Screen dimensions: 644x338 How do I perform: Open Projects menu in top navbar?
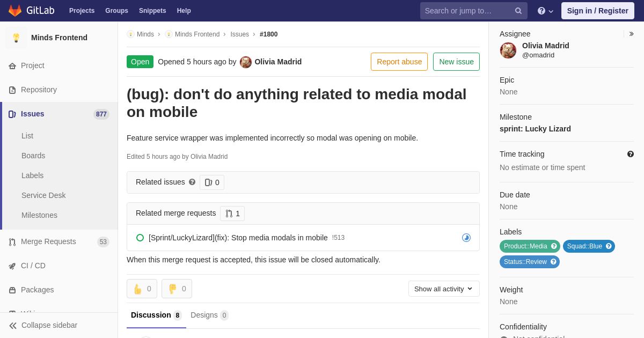click(x=82, y=11)
